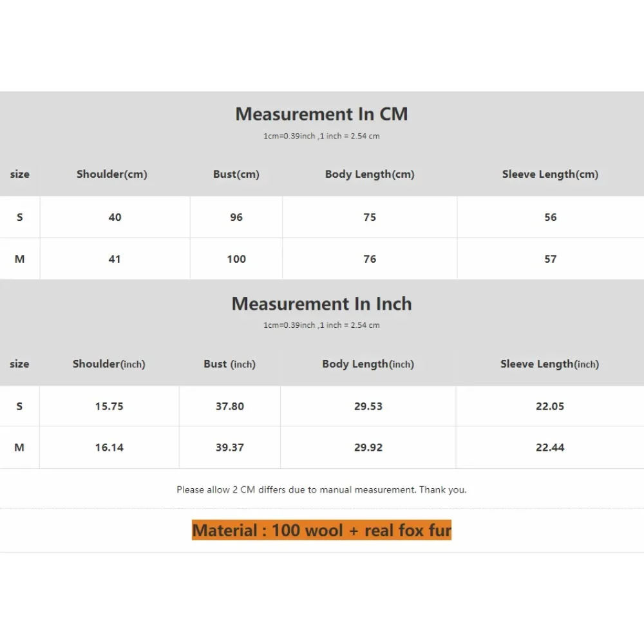This screenshot has height=644, width=644.
Task: Click the size M row label in CM table
Action: 19,258
